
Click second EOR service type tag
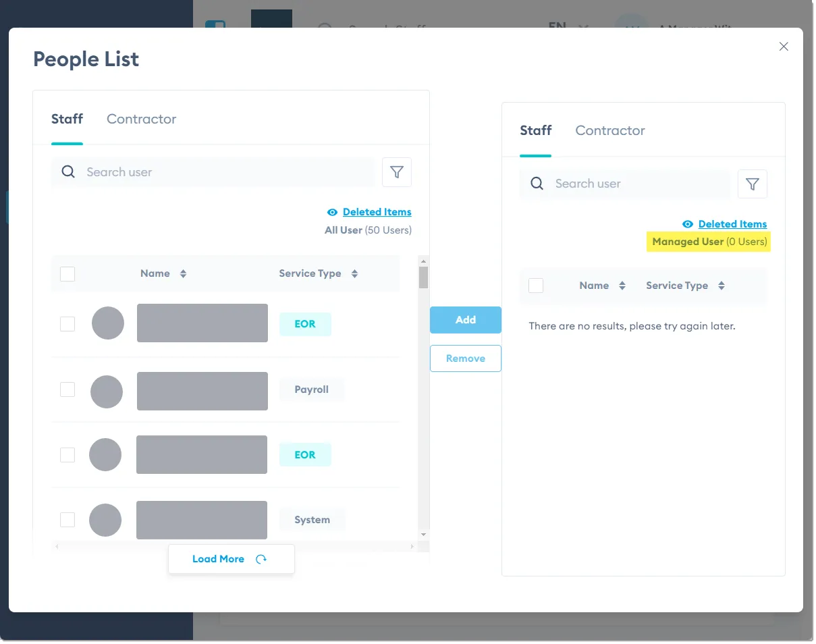pos(305,455)
